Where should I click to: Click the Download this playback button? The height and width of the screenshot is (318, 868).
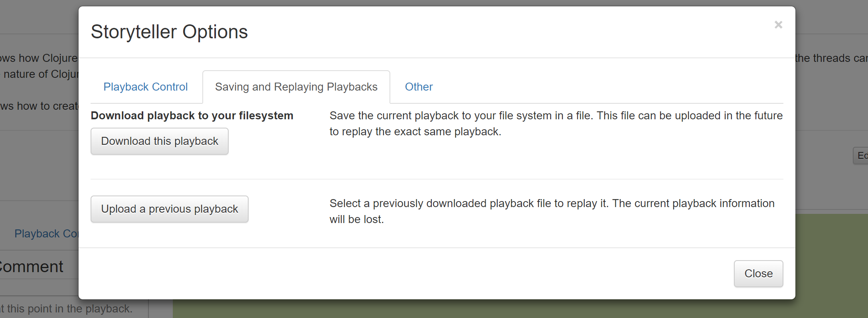pos(160,141)
